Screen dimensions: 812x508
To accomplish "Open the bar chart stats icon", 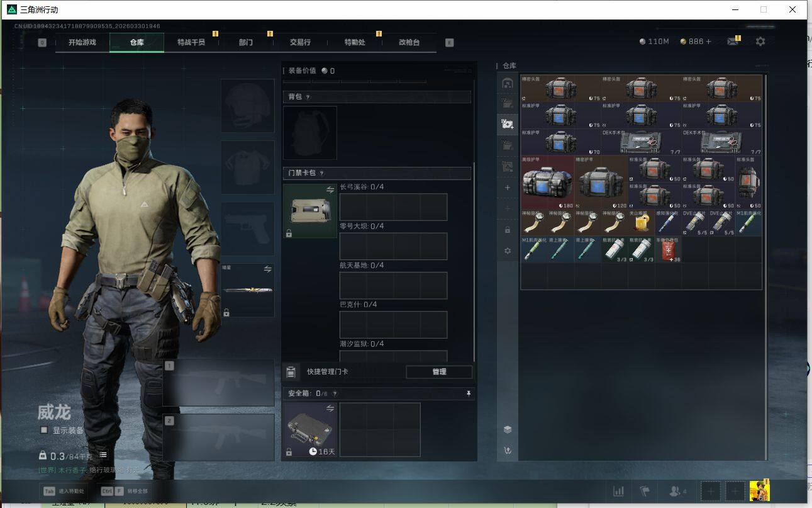I will 618,491.
